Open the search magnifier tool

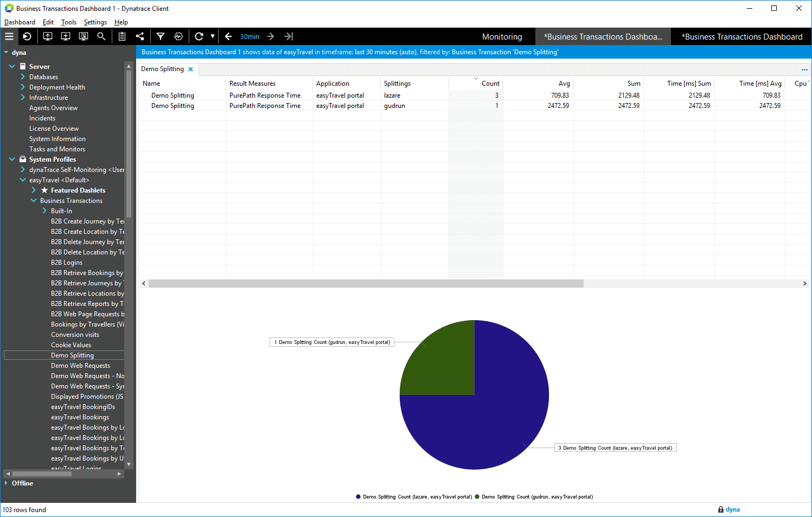[x=101, y=36]
